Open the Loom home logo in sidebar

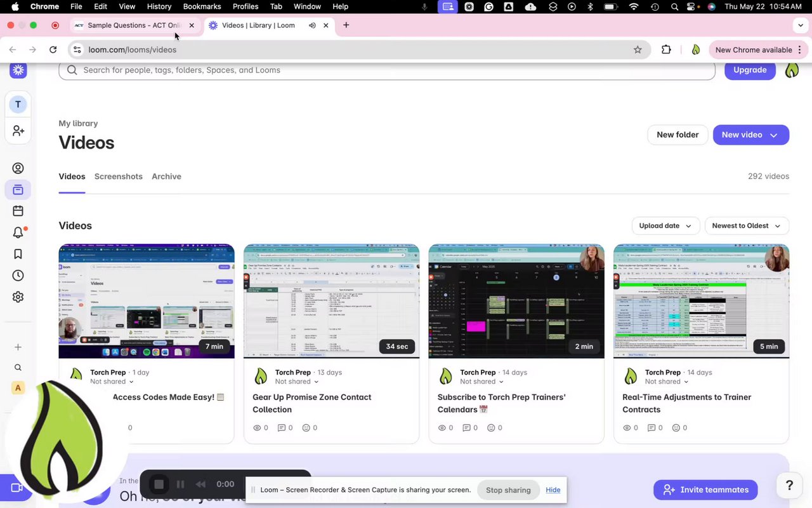(18, 70)
